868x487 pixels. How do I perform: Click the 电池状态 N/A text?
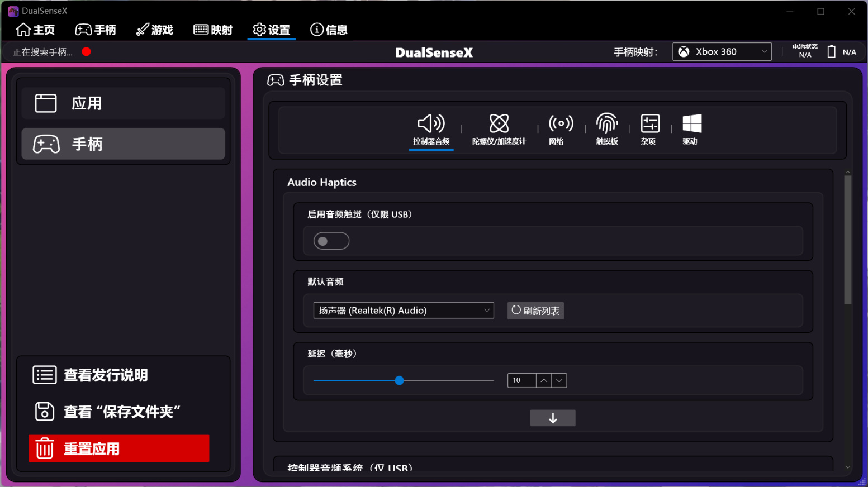[805, 51]
